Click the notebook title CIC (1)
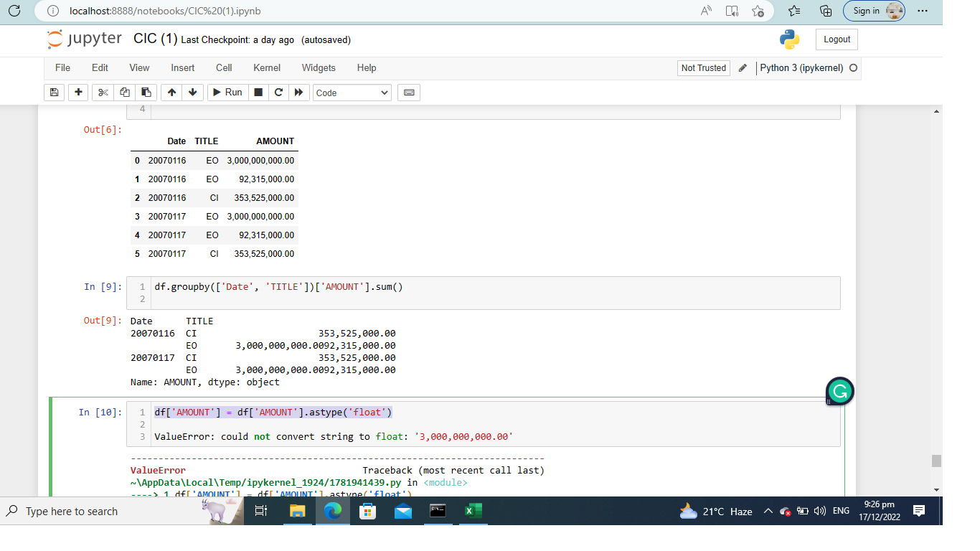This screenshot has height=551, width=980. click(155, 39)
